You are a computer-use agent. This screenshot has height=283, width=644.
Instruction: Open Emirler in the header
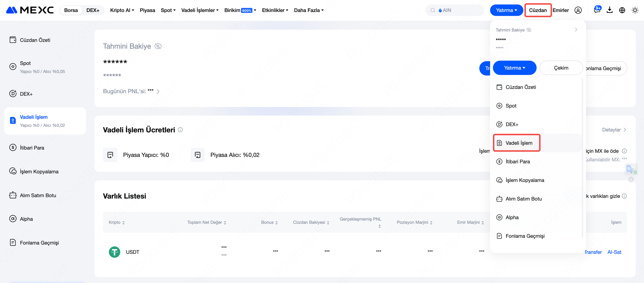560,10
